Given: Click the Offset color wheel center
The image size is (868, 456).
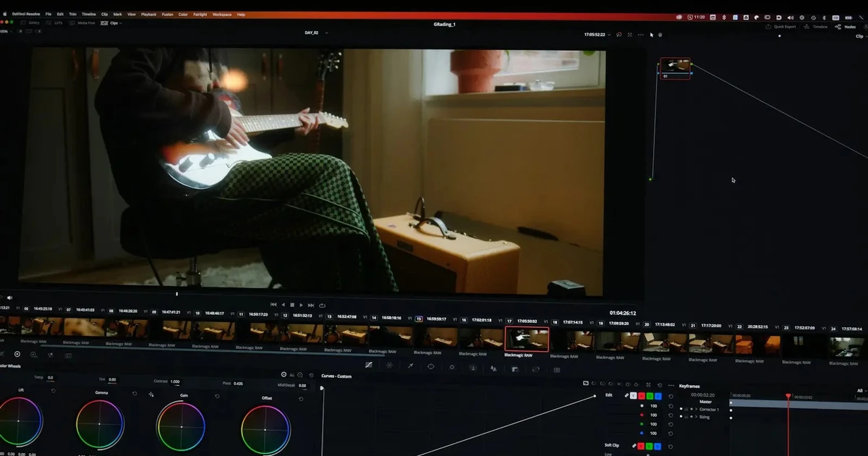Looking at the screenshot, I should [265, 430].
